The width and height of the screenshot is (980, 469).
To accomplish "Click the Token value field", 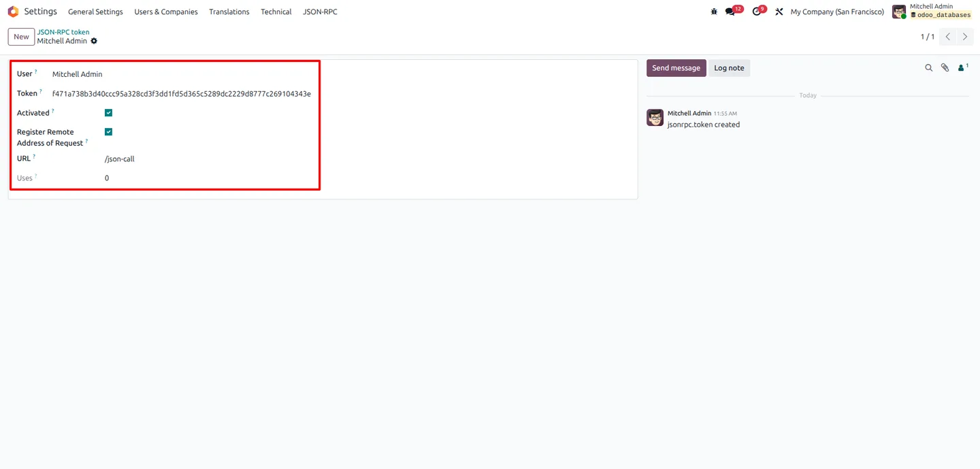I will click(182, 94).
